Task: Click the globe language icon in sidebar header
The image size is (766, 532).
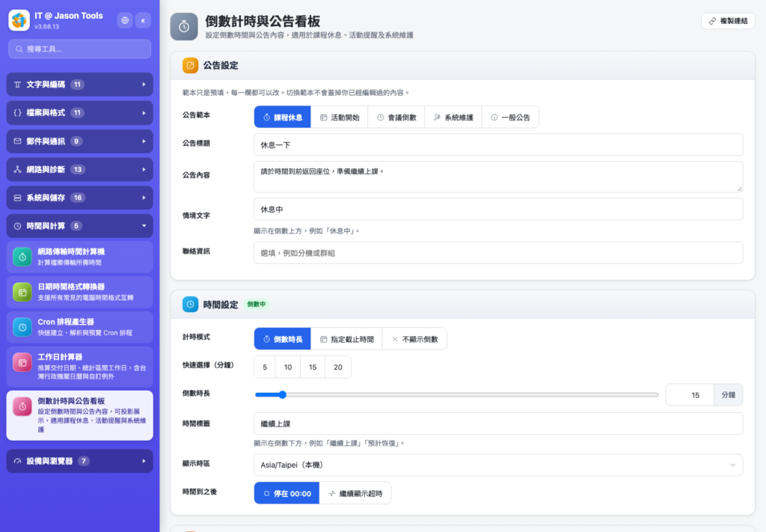Action: pyautogui.click(x=125, y=20)
